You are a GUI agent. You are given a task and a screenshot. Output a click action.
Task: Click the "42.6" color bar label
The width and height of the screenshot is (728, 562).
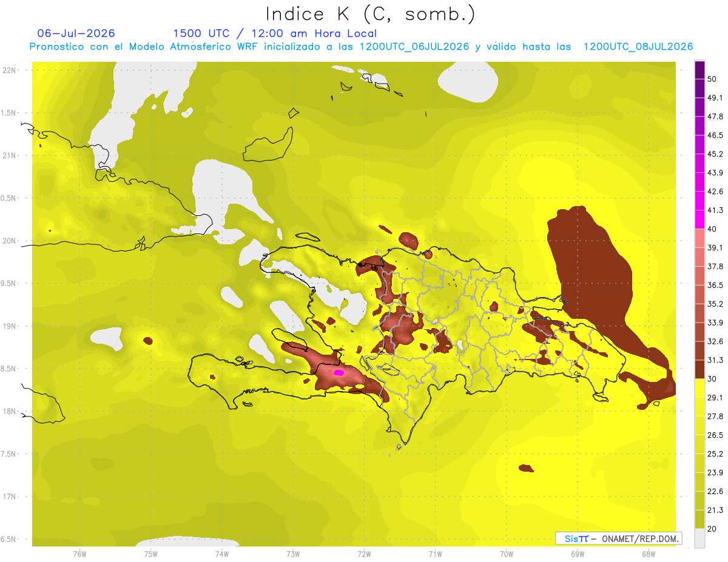click(x=715, y=192)
